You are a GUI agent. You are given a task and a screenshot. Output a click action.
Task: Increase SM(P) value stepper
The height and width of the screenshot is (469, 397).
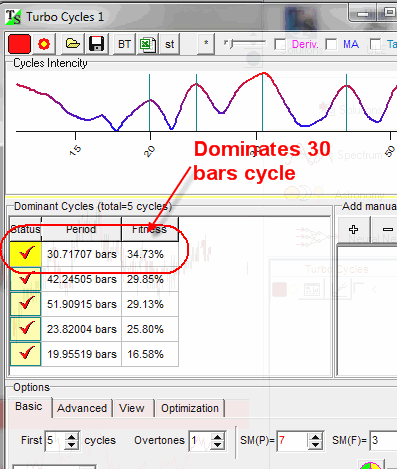point(315,436)
